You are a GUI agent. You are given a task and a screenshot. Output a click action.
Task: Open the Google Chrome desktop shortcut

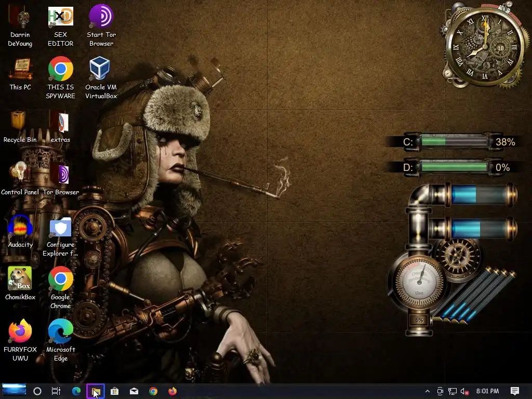coord(60,288)
